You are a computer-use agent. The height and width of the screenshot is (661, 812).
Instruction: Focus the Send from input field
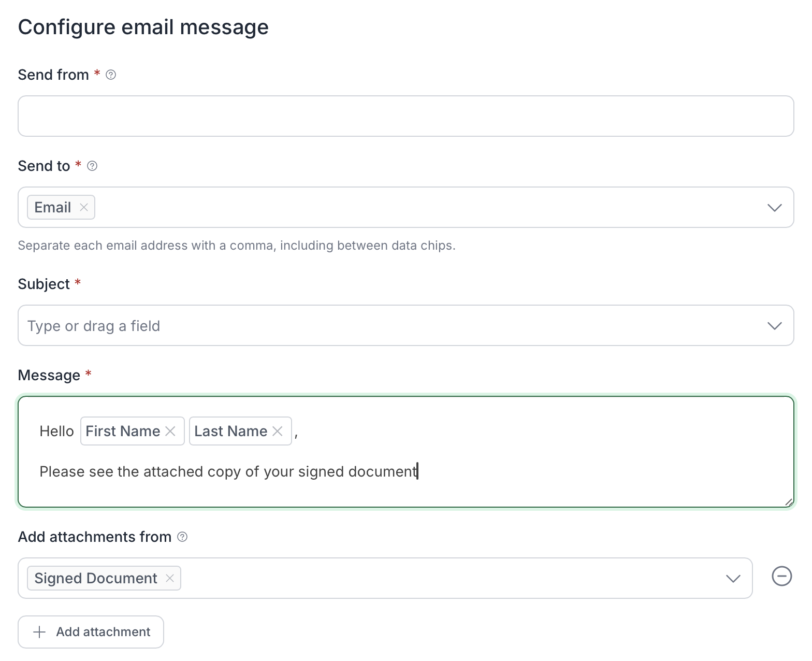[x=405, y=116]
